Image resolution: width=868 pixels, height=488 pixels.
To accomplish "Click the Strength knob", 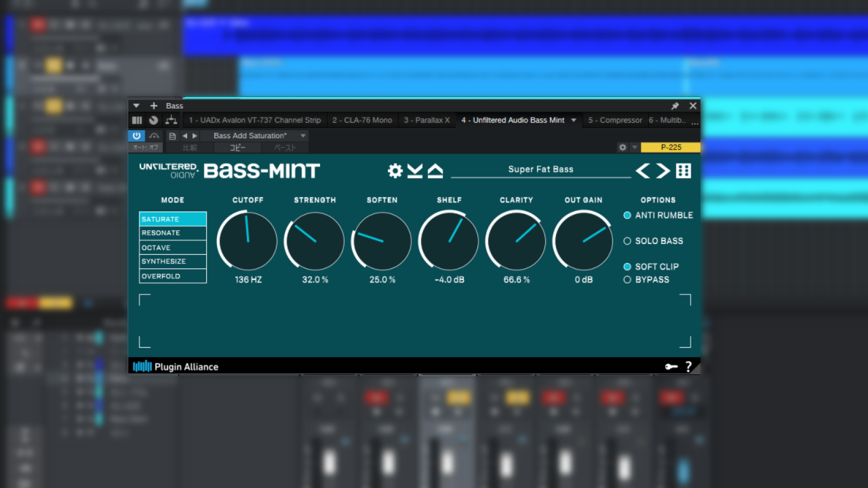I will click(x=315, y=241).
